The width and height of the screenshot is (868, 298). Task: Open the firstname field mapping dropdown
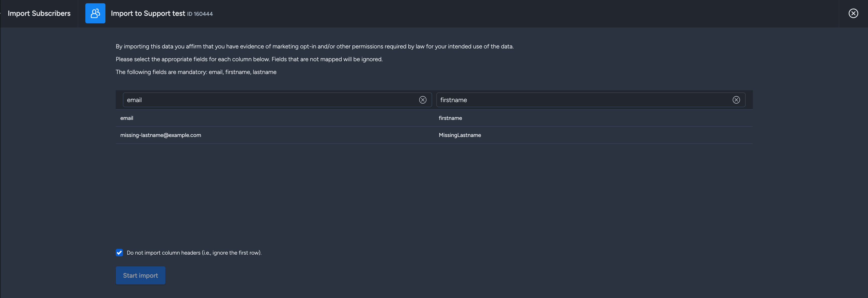[x=590, y=100]
